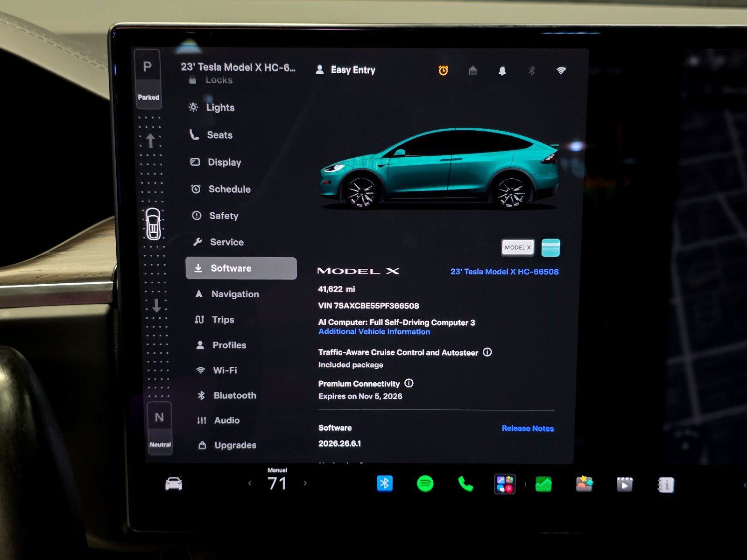
Task: Select the highlighted Software menu item
Action: point(241,268)
